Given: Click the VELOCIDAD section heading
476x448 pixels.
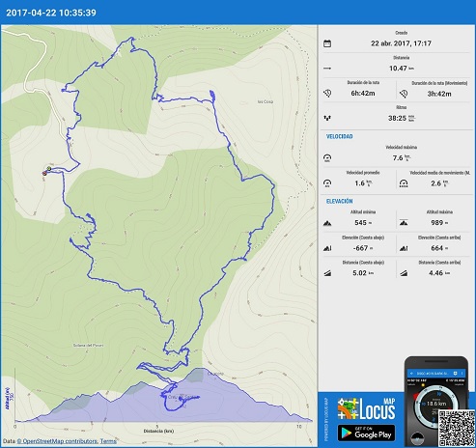Looking at the screenshot, I should tap(340, 136).
